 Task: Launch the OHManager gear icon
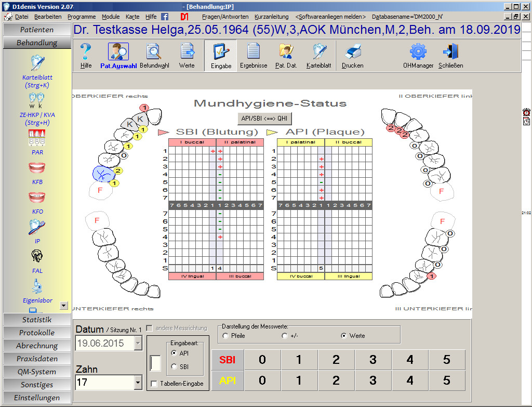[418, 56]
